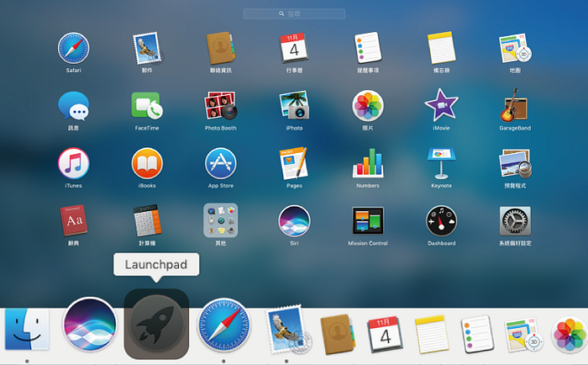Launch iPhoto

[x=294, y=105]
